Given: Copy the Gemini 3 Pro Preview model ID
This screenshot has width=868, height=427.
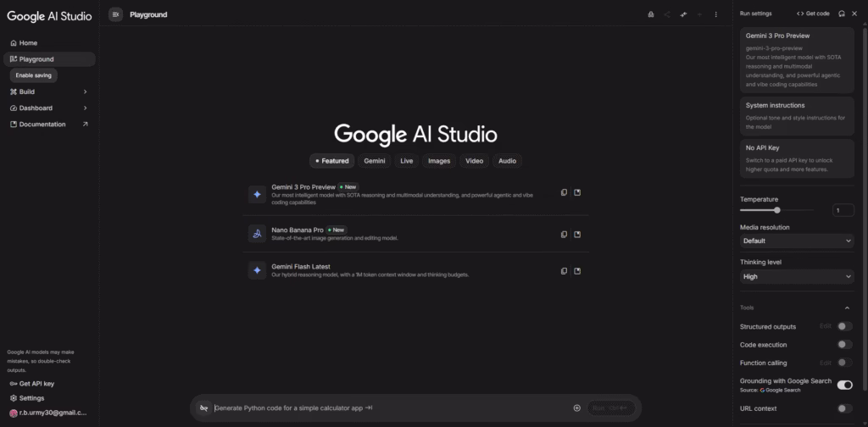Looking at the screenshot, I should click(564, 192).
